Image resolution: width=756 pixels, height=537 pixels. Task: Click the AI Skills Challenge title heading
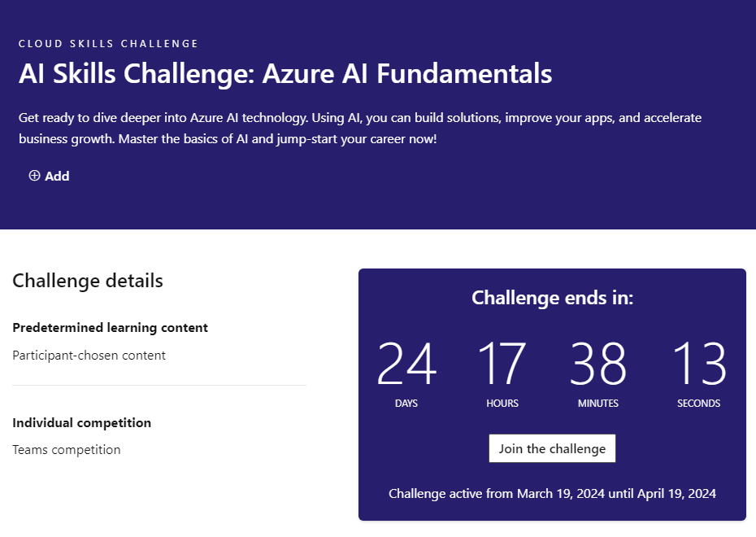pyautogui.click(x=285, y=74)
